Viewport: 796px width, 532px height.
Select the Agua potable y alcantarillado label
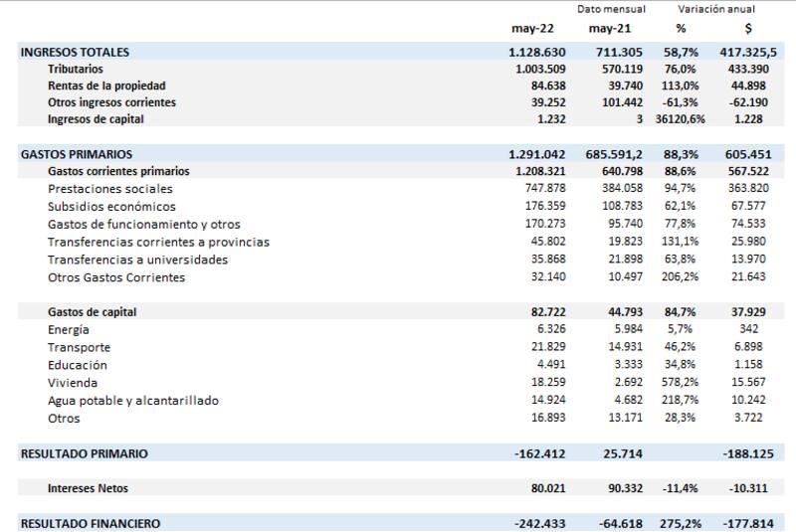coord(132,400)
